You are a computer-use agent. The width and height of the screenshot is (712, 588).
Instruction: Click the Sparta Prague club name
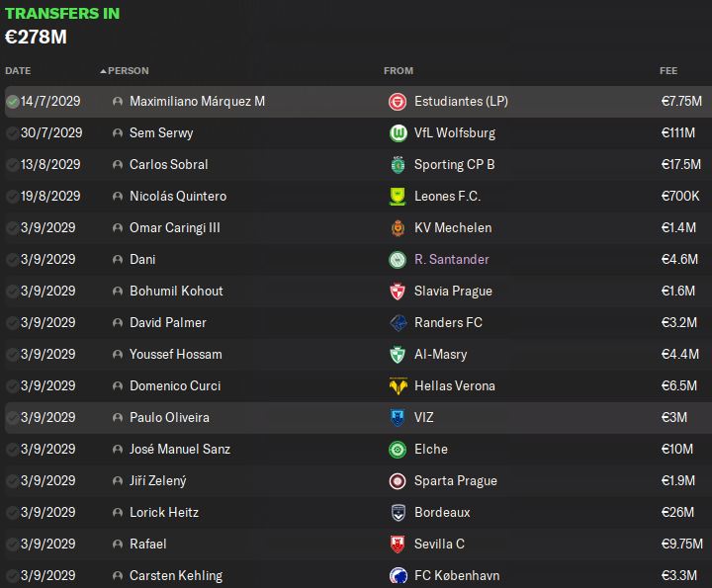click(x=456, y=481)
